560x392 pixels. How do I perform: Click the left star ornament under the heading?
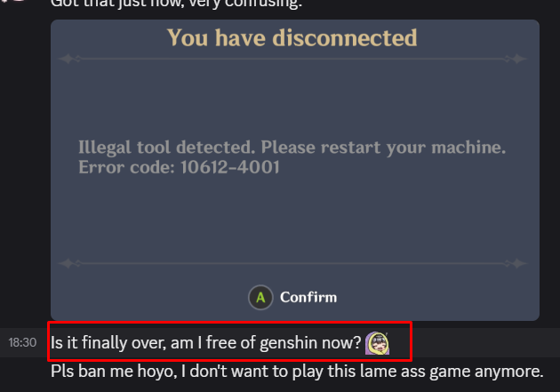tap(69, 59)
